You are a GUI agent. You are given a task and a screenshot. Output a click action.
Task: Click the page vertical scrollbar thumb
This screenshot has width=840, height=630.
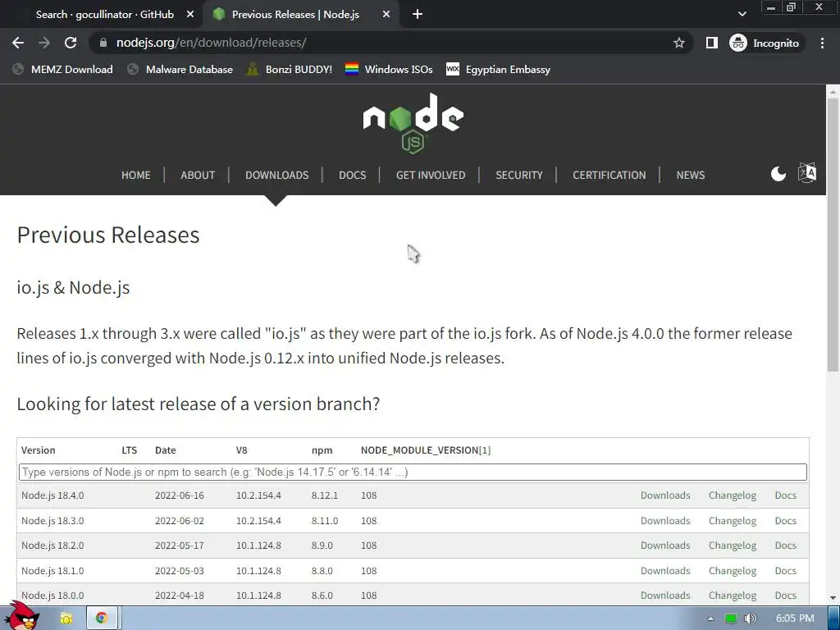point(833,234)
